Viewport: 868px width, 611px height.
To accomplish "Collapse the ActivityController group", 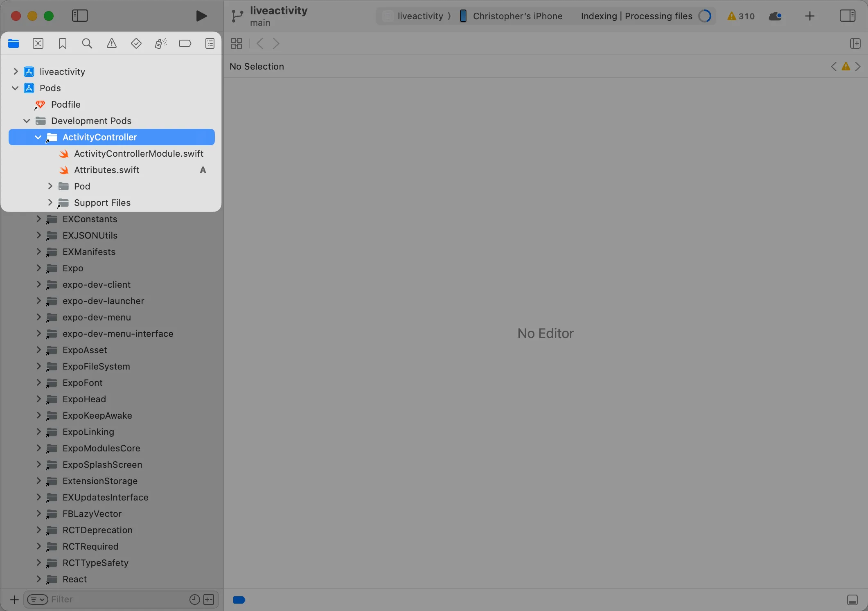I will (38, 137).
